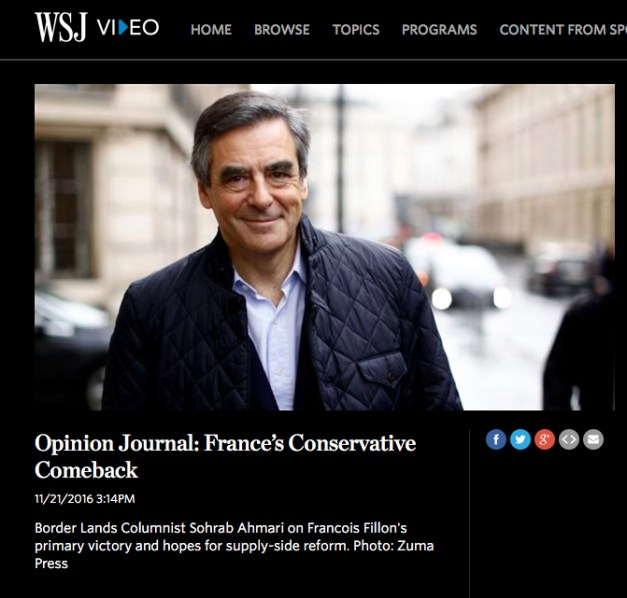Viewport: 627px width, 598px height.
Task: Share the video on Facebook
Action: (x=496, y=440)
